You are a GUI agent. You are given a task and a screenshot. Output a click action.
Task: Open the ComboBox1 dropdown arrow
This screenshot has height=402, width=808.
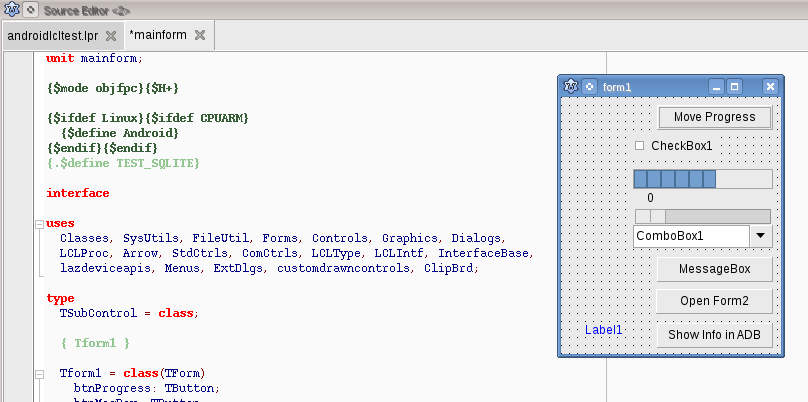click(761, 236)
